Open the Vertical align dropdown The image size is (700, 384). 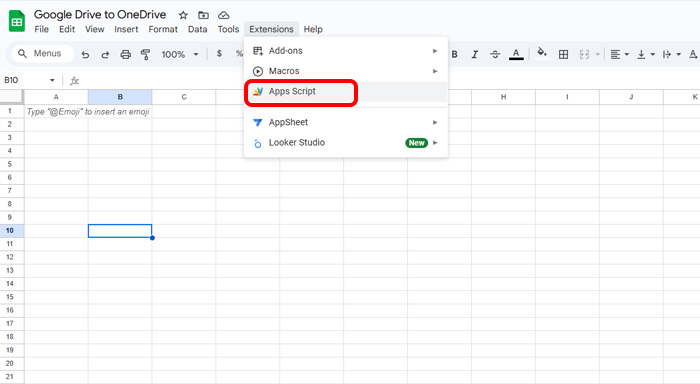646,54
